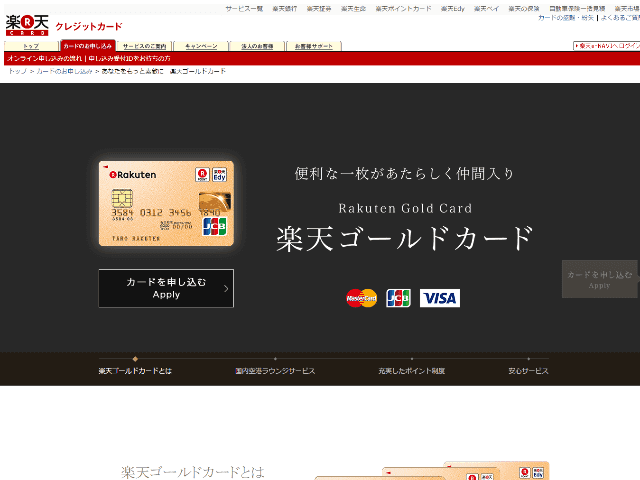This screenshot has height=480, width=640.
Task: Open the 楽天ポイントカード link
Action: tap(403, 8)
